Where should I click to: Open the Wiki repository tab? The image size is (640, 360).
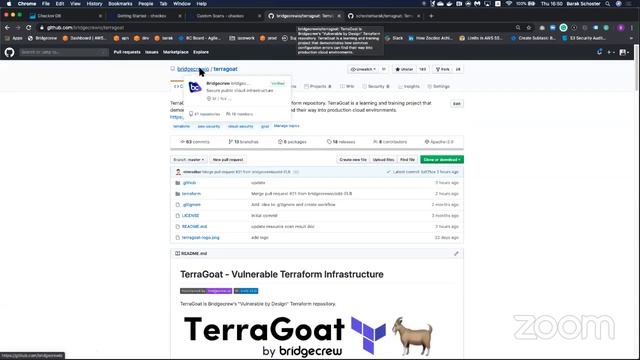(347, 87)
